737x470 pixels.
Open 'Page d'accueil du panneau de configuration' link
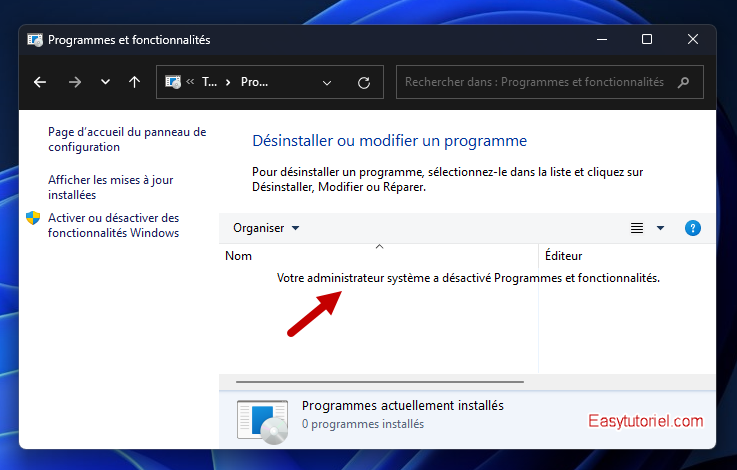click(x=127, y=140)
